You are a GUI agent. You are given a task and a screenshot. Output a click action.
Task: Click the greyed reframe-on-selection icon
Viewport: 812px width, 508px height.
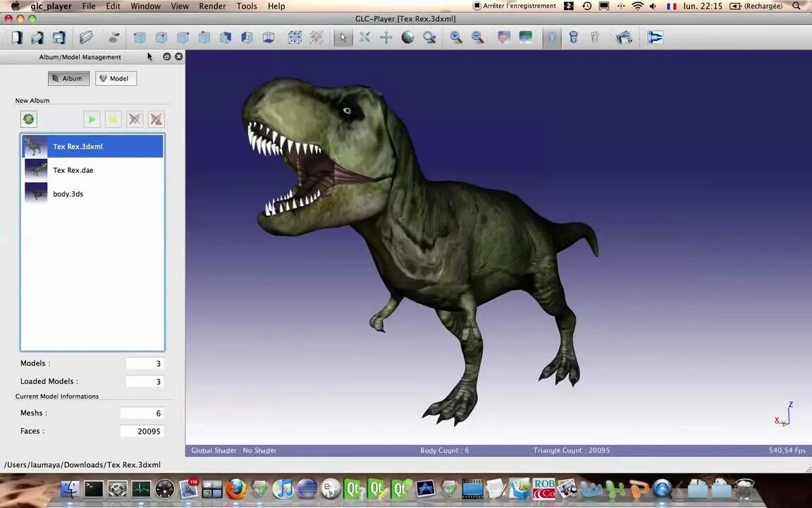pos(316,37)
